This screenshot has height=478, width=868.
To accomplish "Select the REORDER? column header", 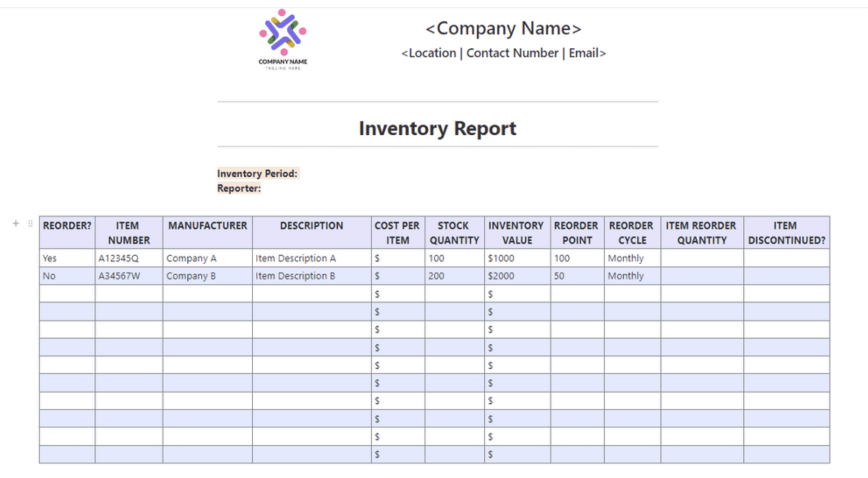I will click(66, 226).
